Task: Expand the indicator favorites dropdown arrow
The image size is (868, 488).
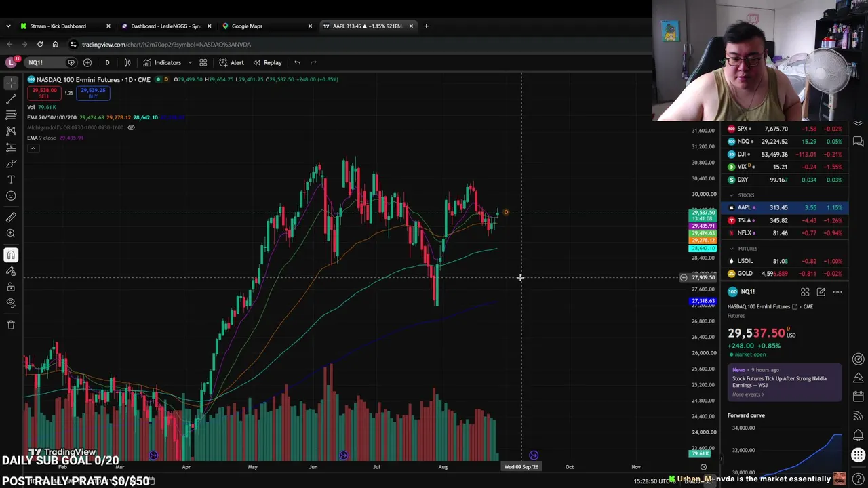Action: point(190,62)
